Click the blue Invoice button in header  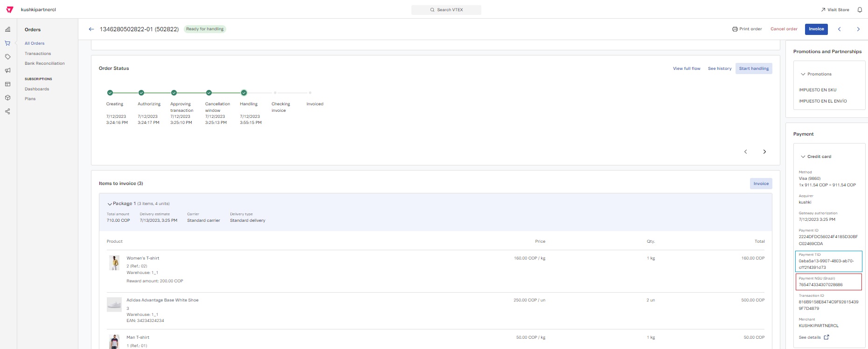point(816,29)
